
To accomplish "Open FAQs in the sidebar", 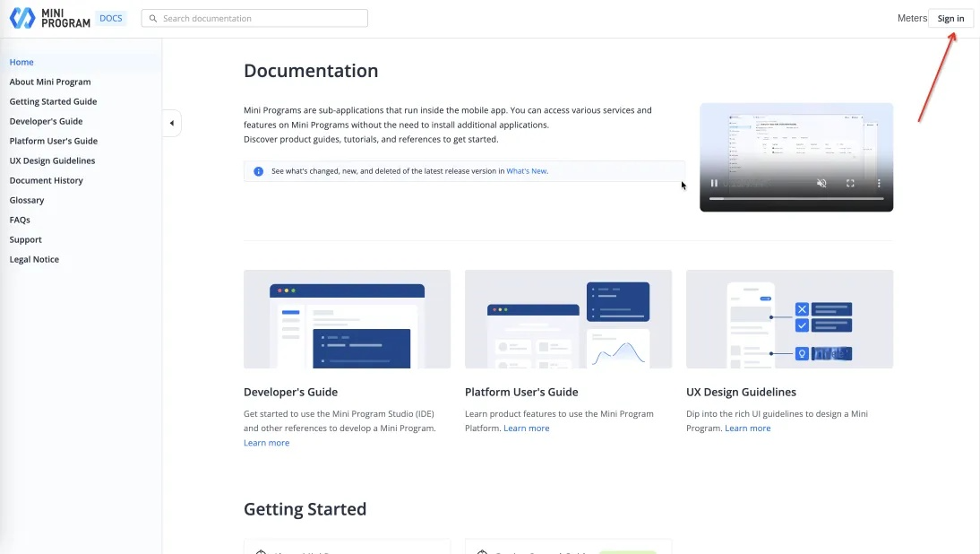I will [20, 220].
